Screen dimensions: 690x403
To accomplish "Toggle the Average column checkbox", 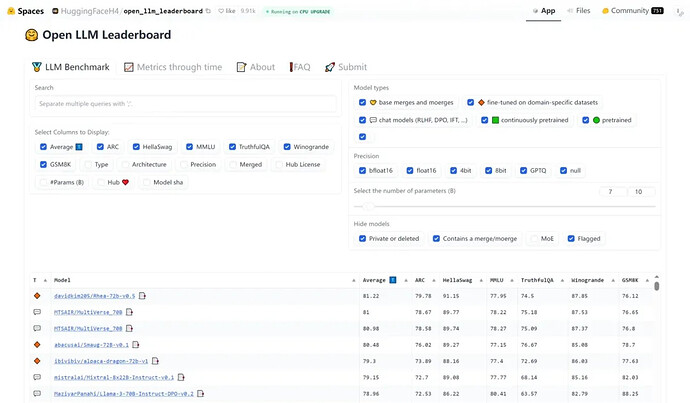I will 43,147.
